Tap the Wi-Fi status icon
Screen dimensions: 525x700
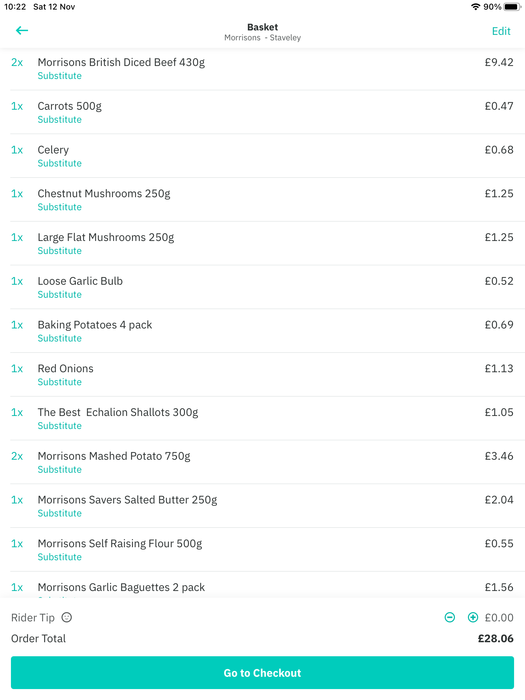click(475, 7)
